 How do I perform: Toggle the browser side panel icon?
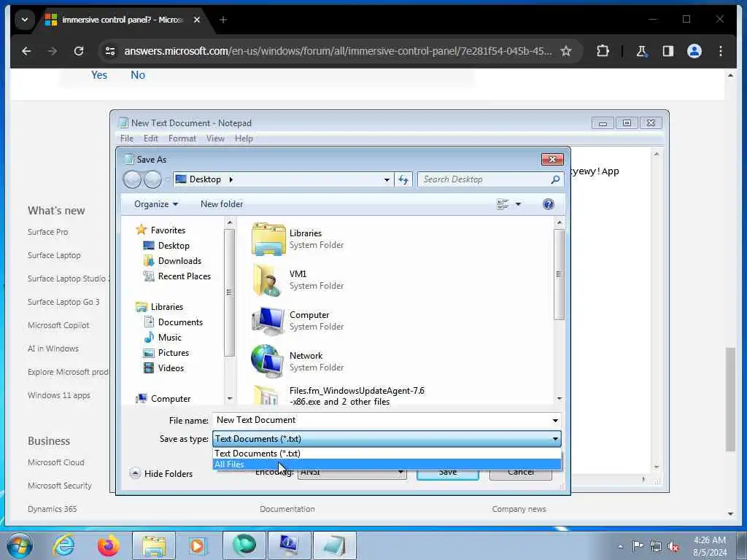668,51
